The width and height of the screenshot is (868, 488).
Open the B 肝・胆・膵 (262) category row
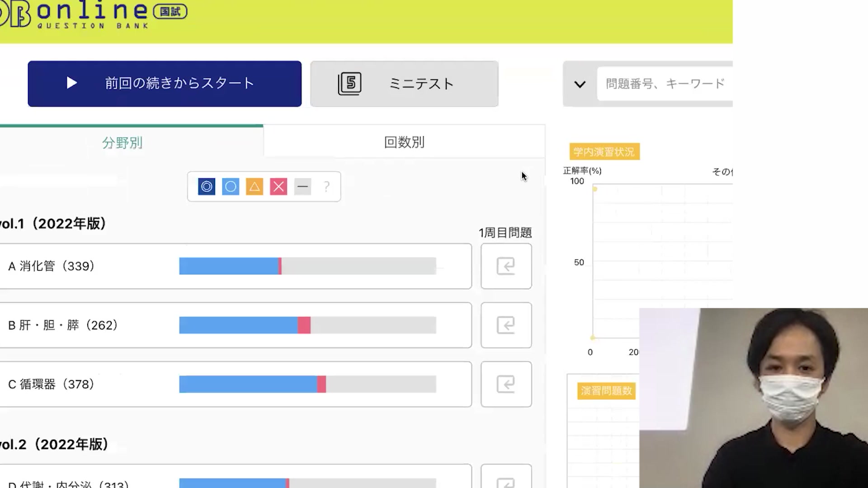pyautogui.click(x=63, y=325)
